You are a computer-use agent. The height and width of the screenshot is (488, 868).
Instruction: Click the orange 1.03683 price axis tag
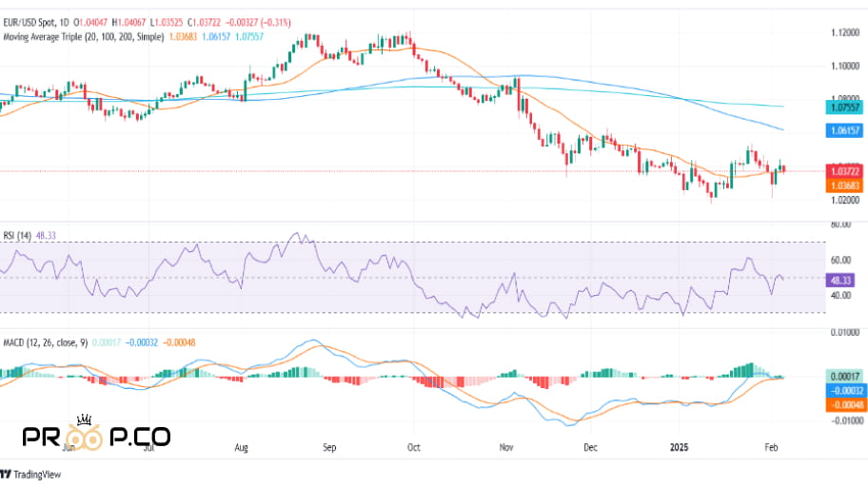coord(844,185)
